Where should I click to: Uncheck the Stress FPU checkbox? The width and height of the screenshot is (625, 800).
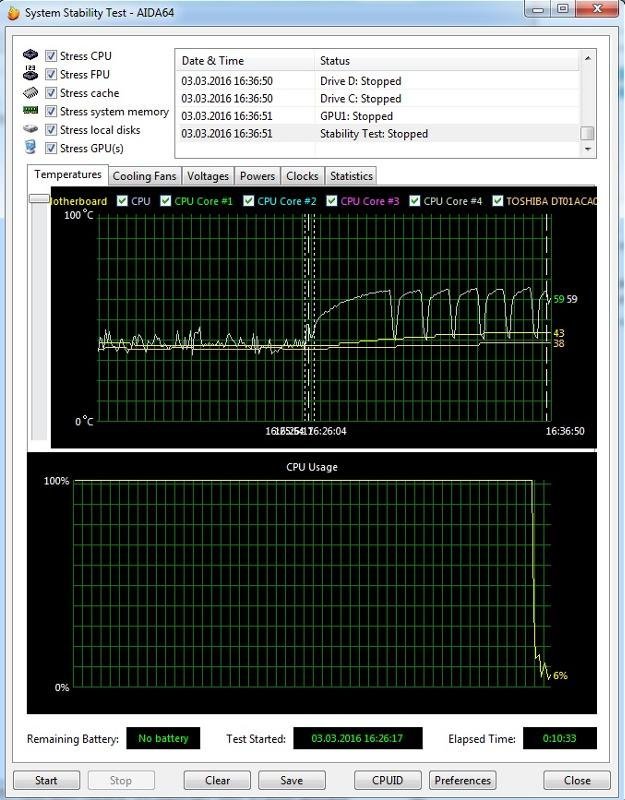point(51,74)
